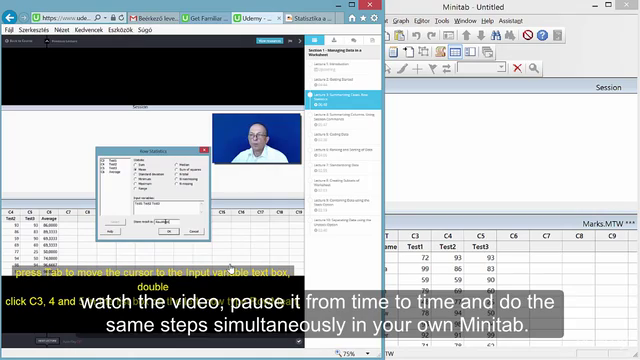Screen dimensions: 640x360
Task: Switch to the Get Familiar browser tab
Action: point(205,18)
